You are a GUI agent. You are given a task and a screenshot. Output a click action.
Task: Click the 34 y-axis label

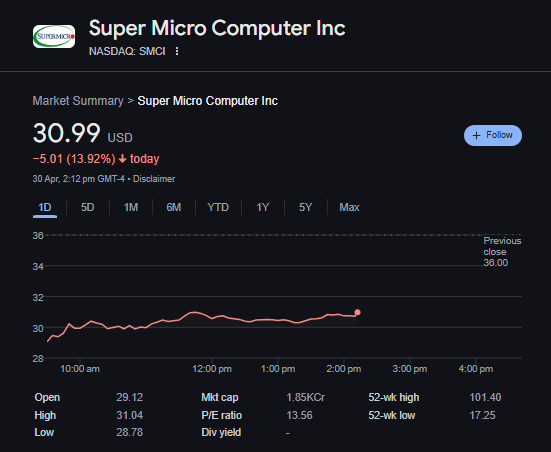coord(38,267)
